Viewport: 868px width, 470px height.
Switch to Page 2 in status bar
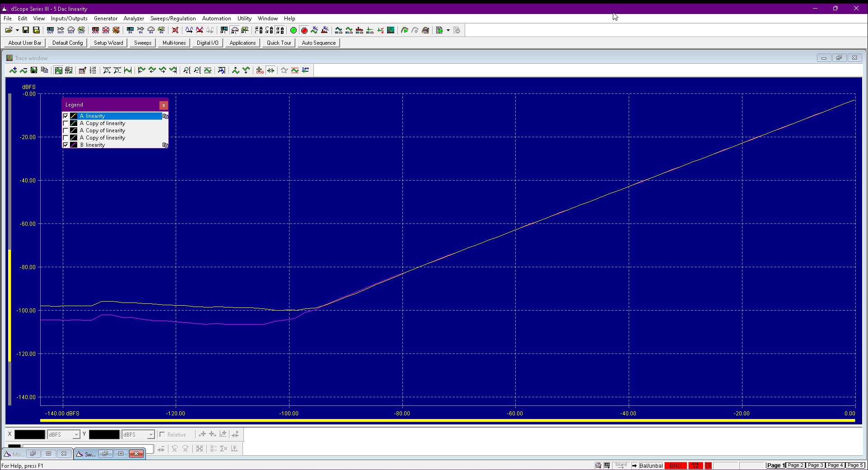click(795, 465)
